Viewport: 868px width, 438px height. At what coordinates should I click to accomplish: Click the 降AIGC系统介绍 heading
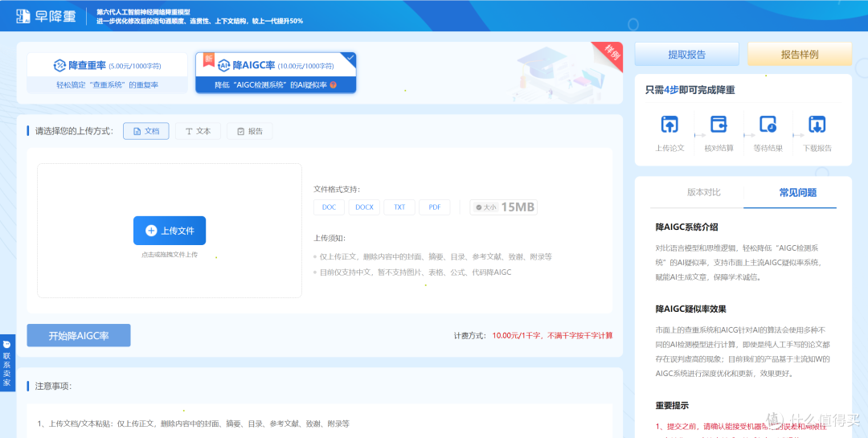tap(686, 227)
